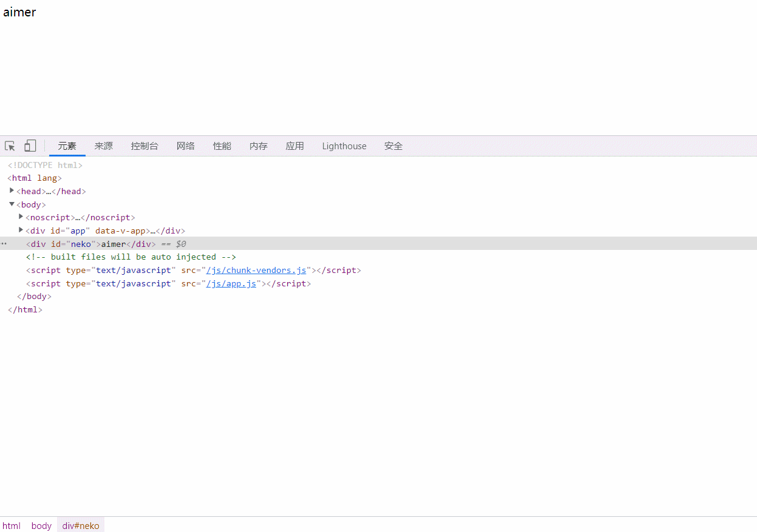This screenshot has width=757, height=532.
Task: Open the Lighthouse tab
Action: [344, 146]
